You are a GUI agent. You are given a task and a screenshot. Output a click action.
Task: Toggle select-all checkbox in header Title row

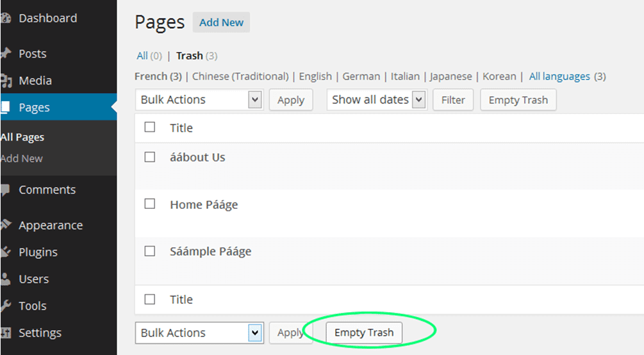pyautogui.click(x=150, y=127)
